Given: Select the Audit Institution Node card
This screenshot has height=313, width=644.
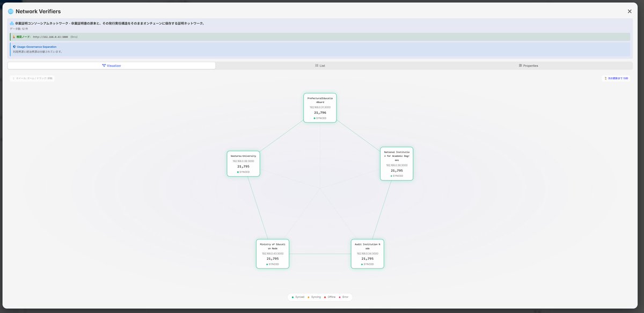Looking at the screenshot, I should [x=368, y=254].
